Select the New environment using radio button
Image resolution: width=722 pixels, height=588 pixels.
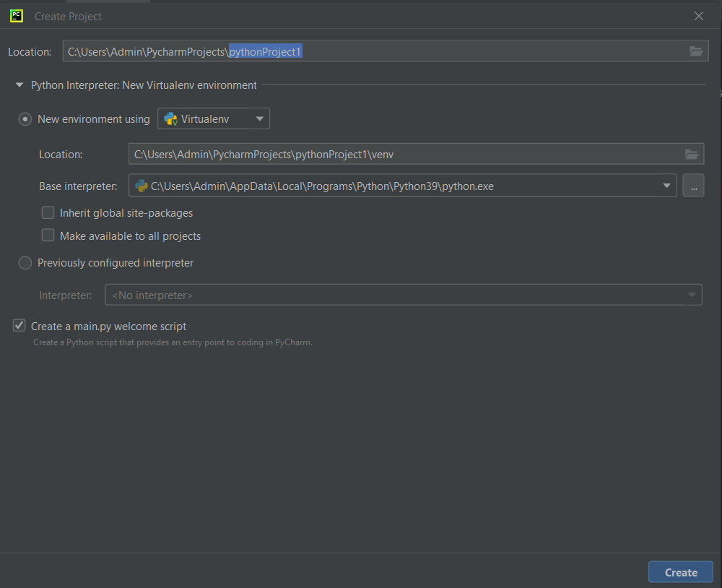pos(25,119)
